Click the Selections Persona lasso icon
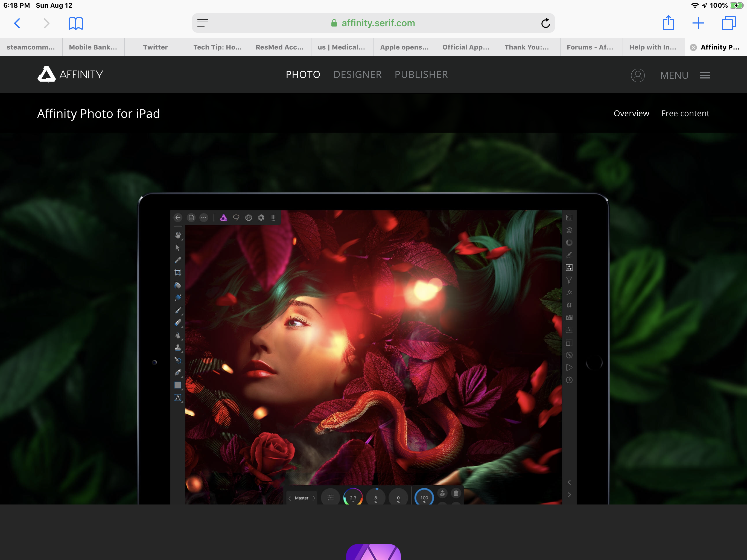Viewport: 747px width, 560px height. click(x=236, y=217)
